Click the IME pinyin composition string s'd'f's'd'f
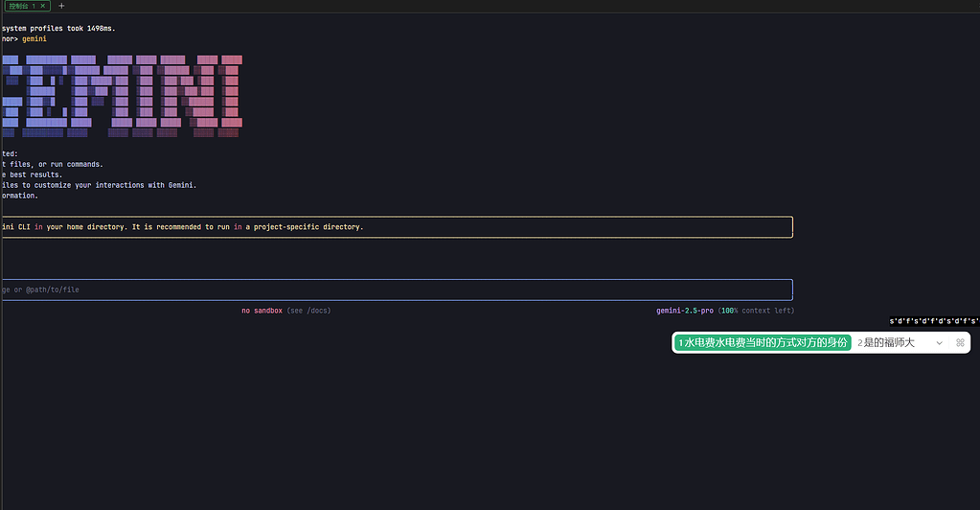The width and height of the screenshot is (980, 510). [934, 321]
